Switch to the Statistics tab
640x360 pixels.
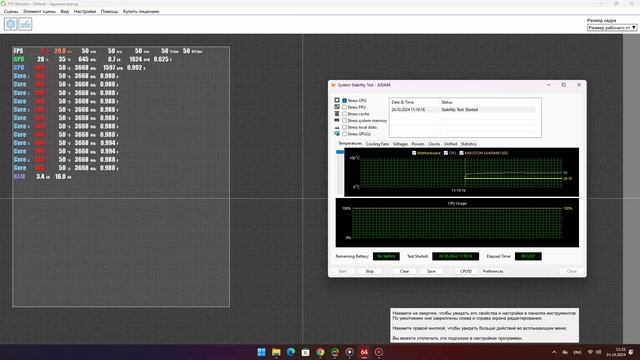click(x=468, y=144)
